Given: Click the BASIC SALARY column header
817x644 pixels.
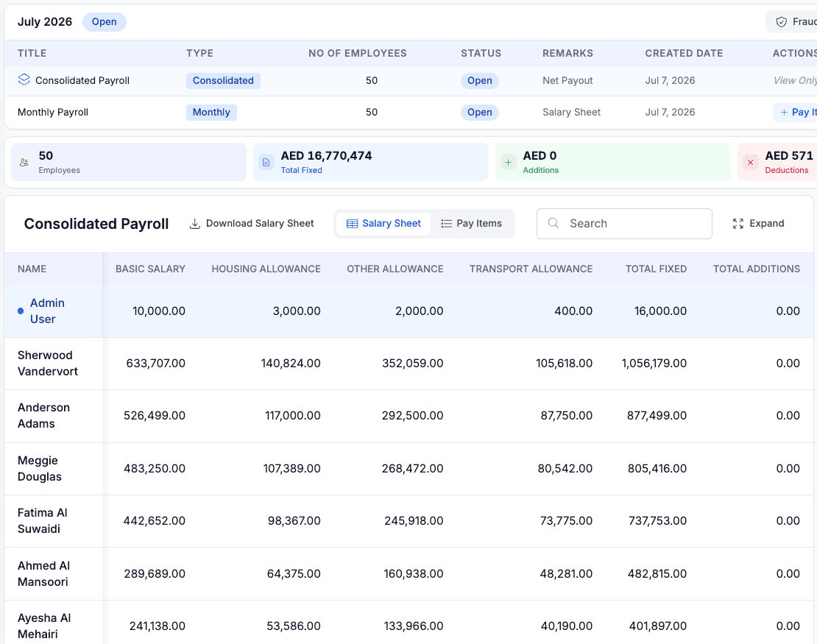Looking at the screenshot, I should click(150, 269).
